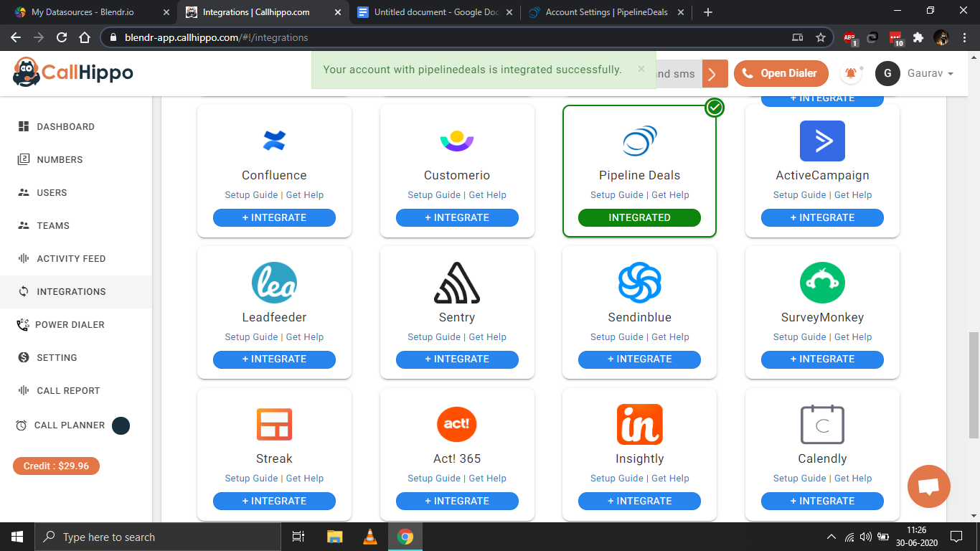Switch to Account Settings PipelineDeals tab
The width and height of the screenshot is (980, 551).
click(607, 12)
